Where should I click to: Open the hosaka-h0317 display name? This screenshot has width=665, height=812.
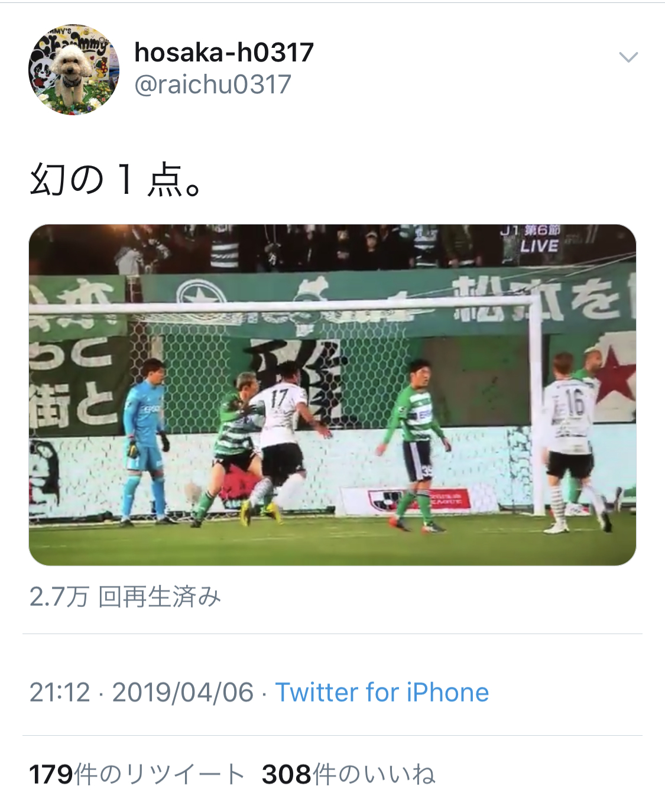pos(224,52)
